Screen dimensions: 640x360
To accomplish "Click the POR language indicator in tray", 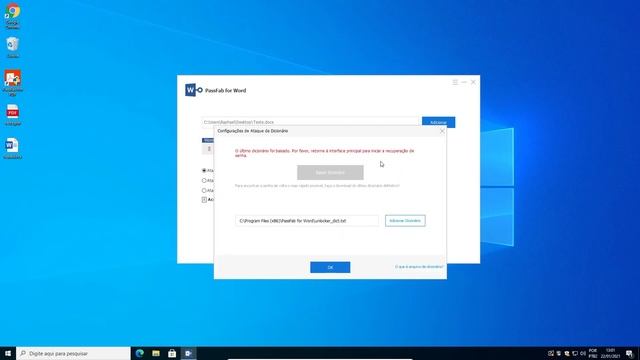I will [x=593, y=353].
